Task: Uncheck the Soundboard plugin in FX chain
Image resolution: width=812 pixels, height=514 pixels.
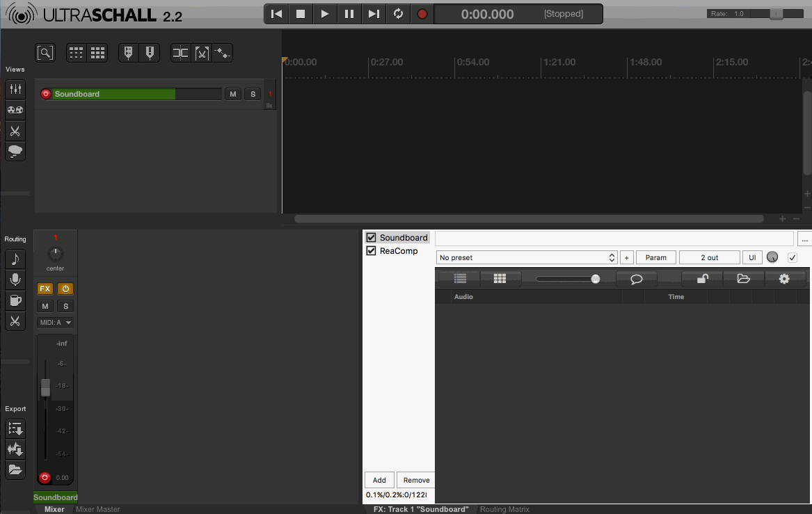Action: (371, 237)
